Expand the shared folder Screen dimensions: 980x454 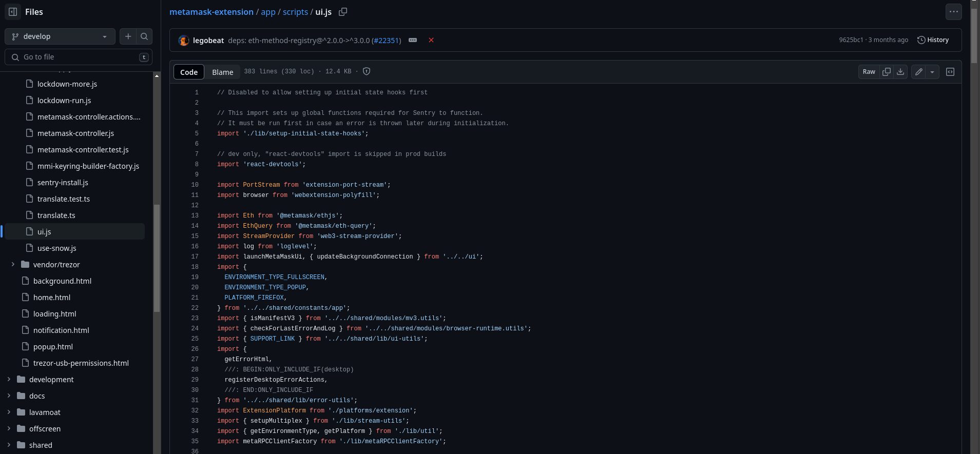click(x=9, y=445)
